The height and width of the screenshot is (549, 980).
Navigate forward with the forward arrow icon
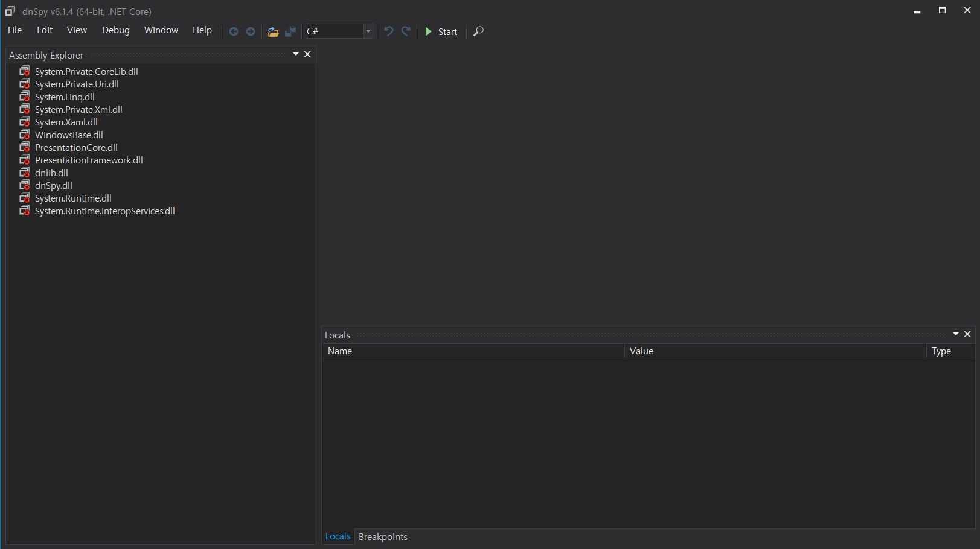point(251,31)
